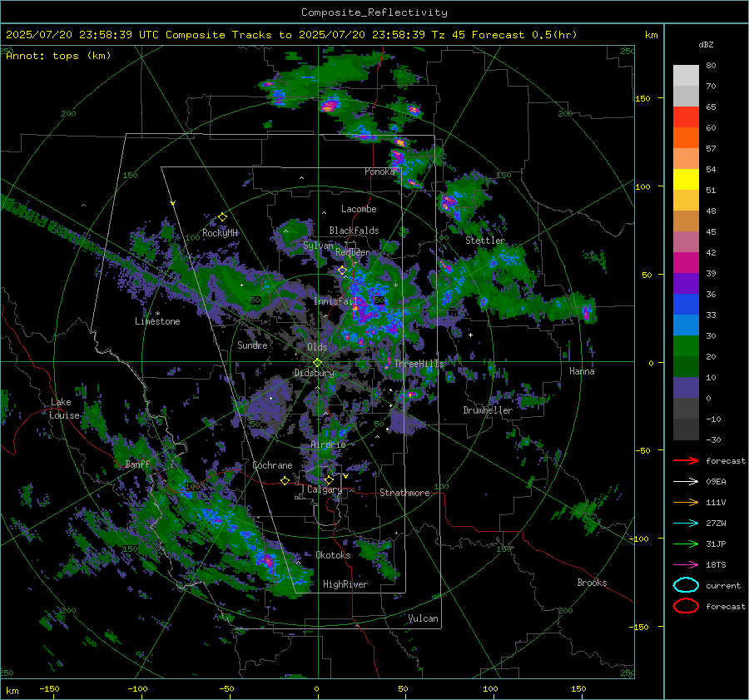Click the orange swatch between 60 and 57
The image size is (749, 700).
[686, 137]
